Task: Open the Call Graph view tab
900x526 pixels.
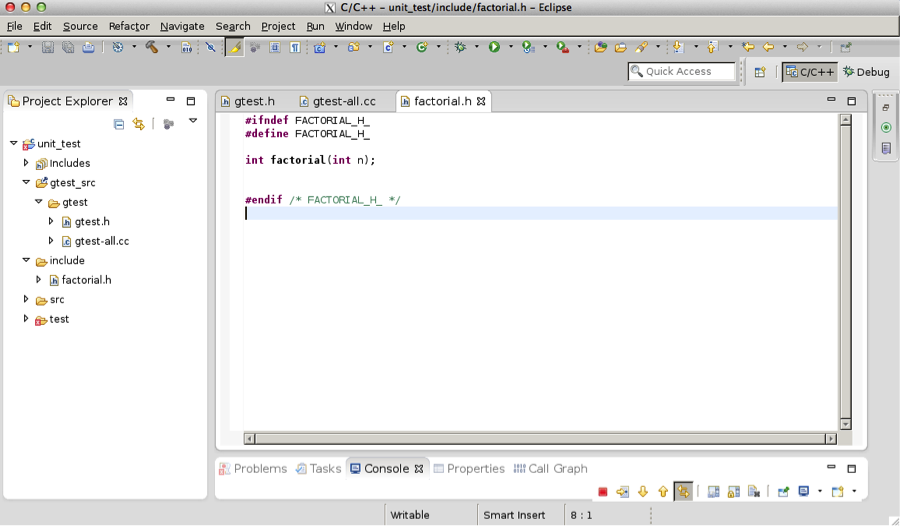Action: [x=550, y=469]
